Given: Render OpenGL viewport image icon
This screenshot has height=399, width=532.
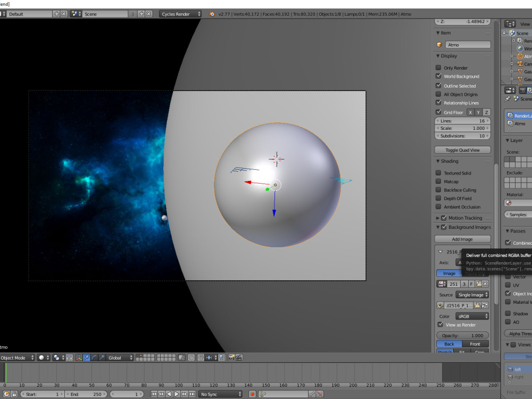Looking at the screenshot, I should point(231,358).
